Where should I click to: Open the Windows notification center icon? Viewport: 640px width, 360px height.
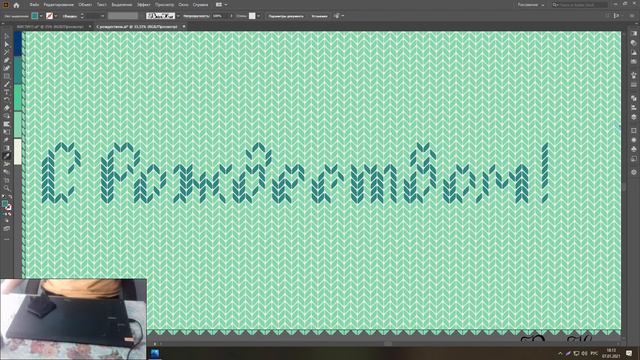tap(629, 353)
